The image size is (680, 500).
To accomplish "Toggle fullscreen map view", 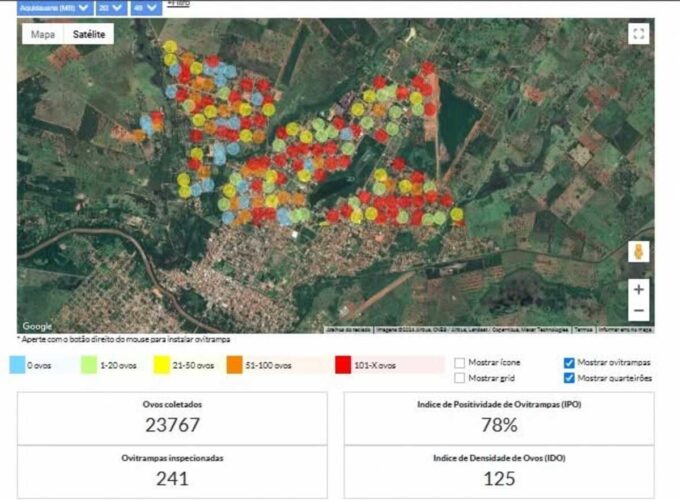I will click(638, 33).
